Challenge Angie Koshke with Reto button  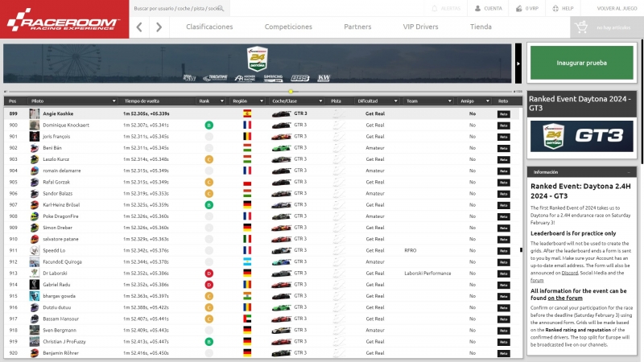504,114
